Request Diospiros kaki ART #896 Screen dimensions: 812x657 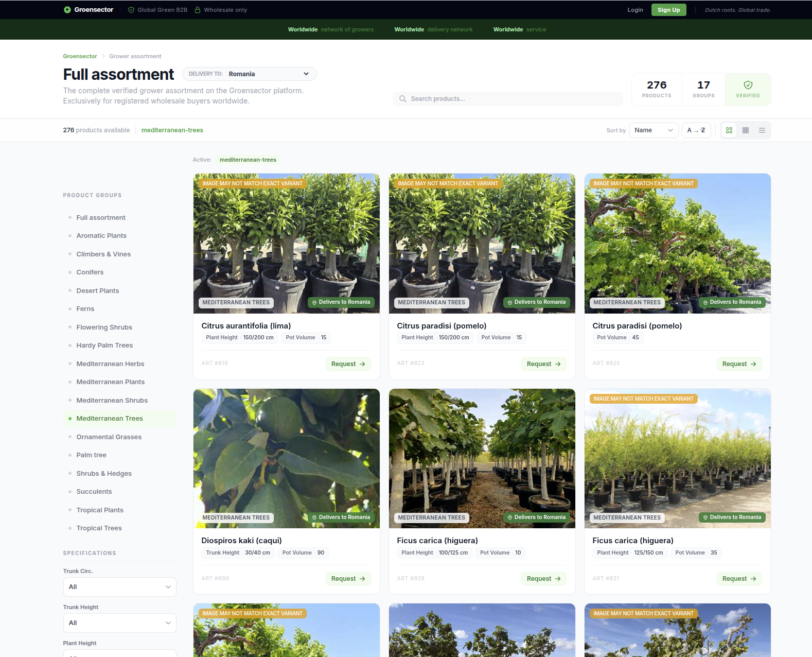click(x=348, y=579)
